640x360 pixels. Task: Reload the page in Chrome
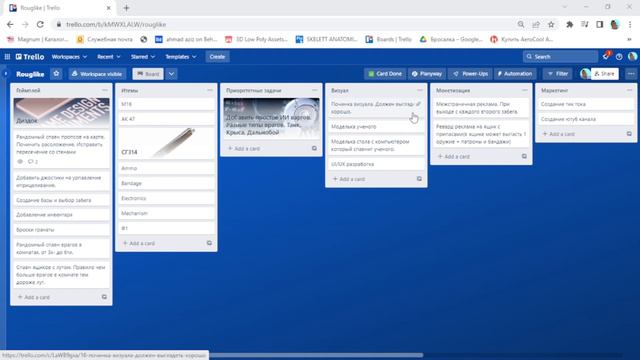coord(40,24)
